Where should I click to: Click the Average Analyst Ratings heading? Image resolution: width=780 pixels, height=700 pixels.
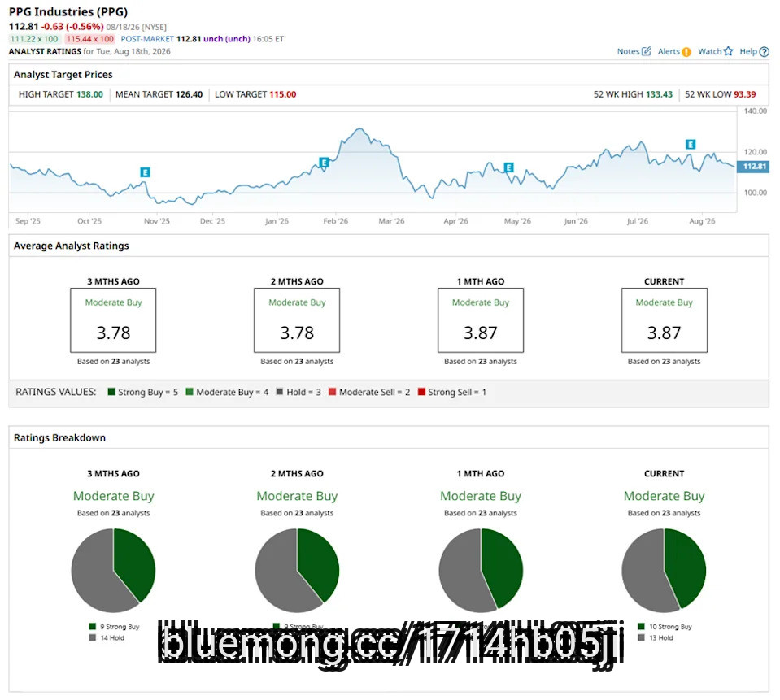coord(71,246)
